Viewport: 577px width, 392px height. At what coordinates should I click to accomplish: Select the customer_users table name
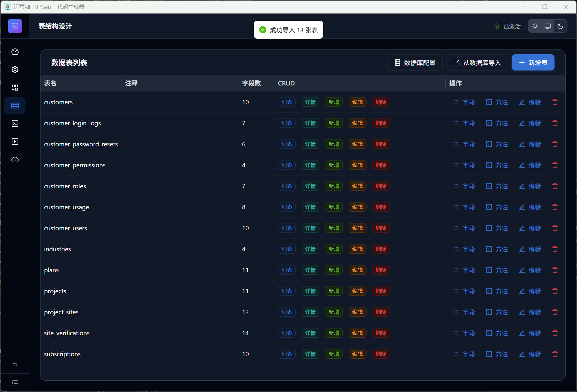tap(65, 228)
